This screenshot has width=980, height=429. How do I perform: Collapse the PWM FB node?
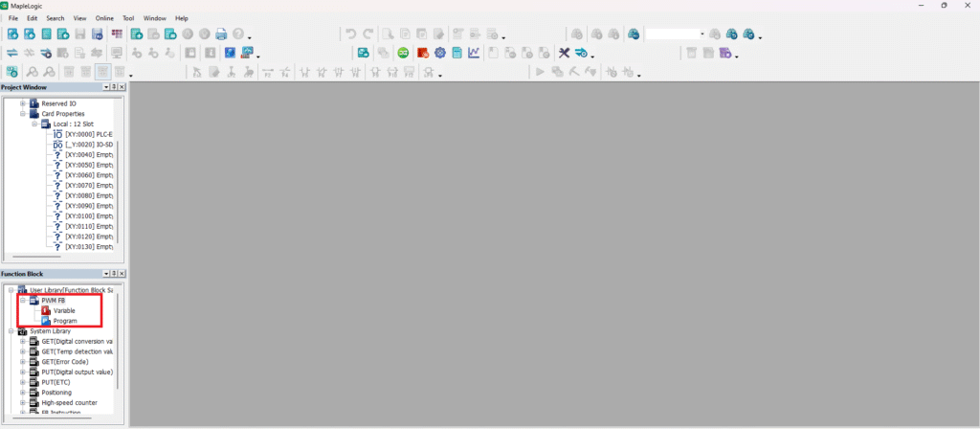pyautogui.click(x=23, y=300)
